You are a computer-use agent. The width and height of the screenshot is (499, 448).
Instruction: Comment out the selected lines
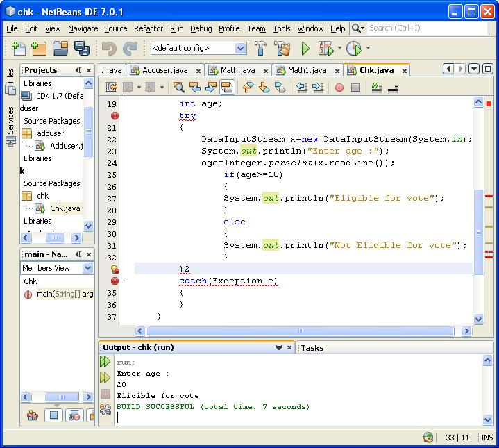(x=376, y=88)
